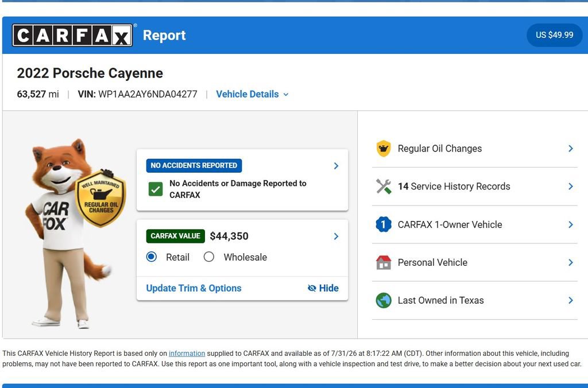Click the $44,350 value amount
This screenshot has height=388, width=588.
pyautogui.click(x=229, y=236)
